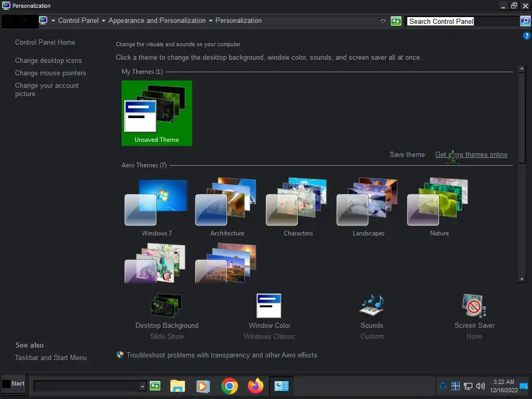Image resolution: width=532 pixels, height=399 pixels.
Task: Click in the Search Control Panel box
Action: point(463,21)
